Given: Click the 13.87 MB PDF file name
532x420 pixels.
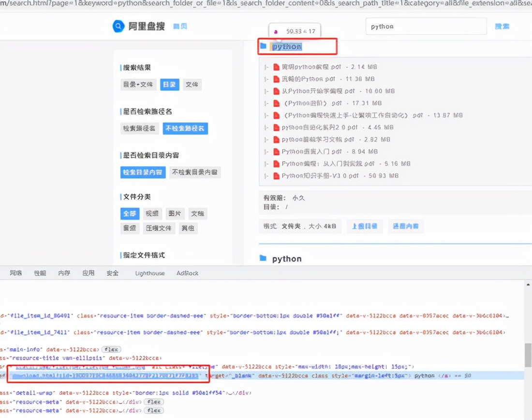Looking at the screenshot, I should pos(354,116).
